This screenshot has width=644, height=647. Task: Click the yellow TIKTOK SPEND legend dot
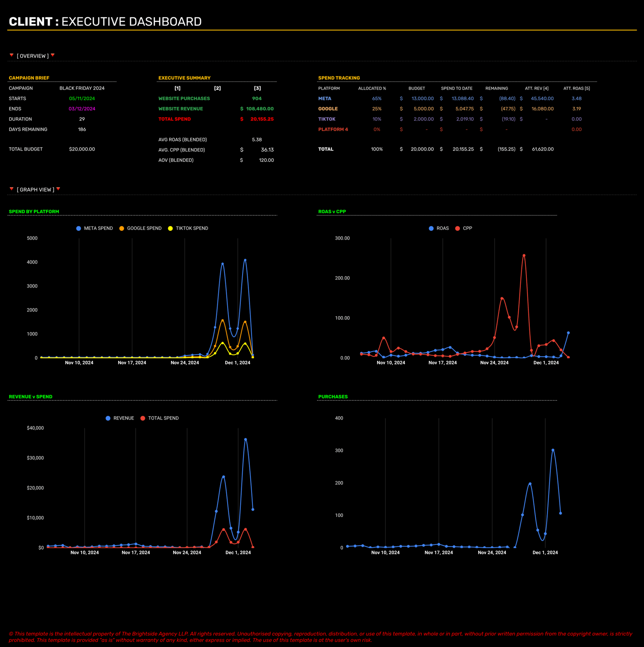(x=170, y=228)
